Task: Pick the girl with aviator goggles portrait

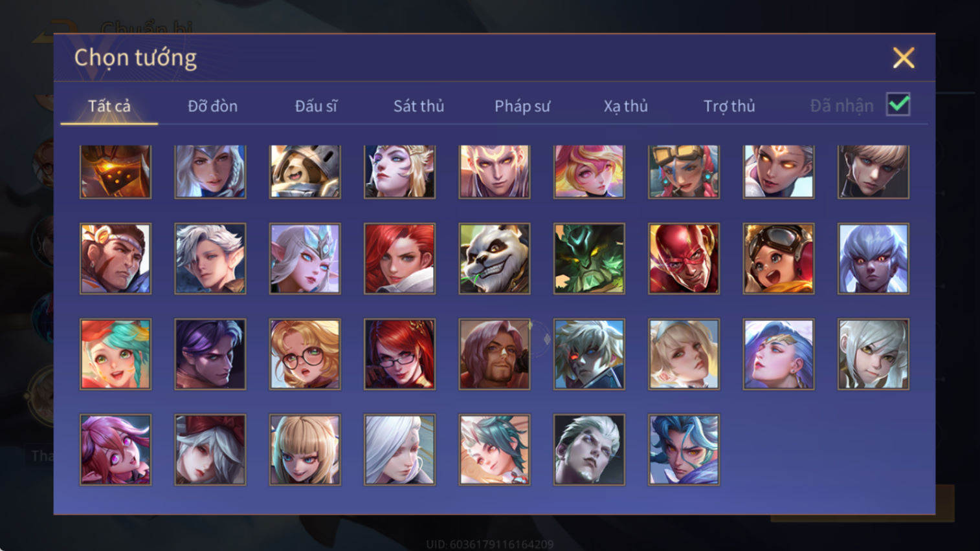Action: pyautogui.click(x=779, y=259)
